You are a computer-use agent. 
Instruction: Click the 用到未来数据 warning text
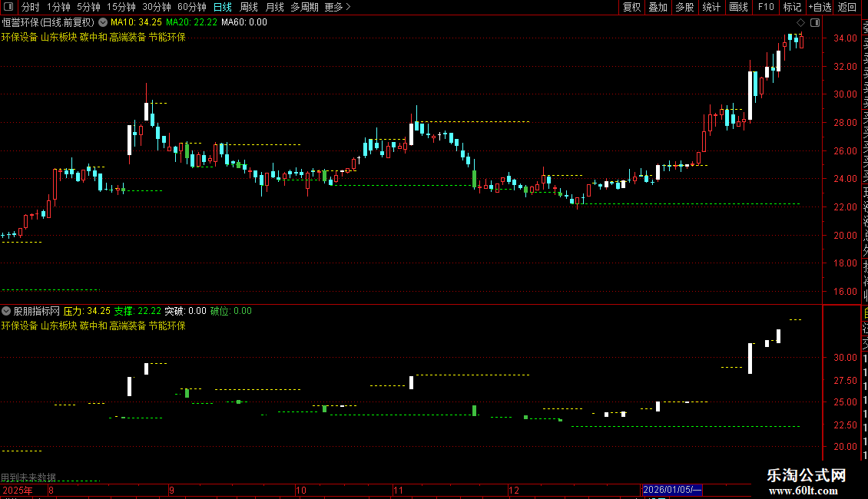(x=28, y=478)
